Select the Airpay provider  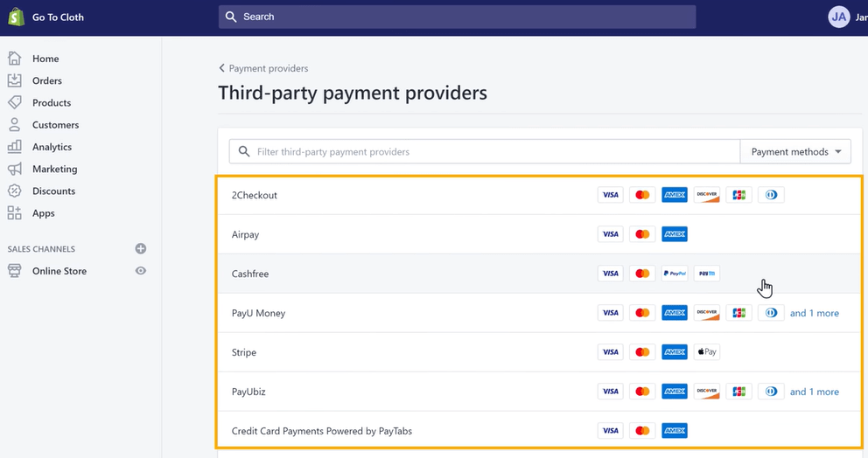pos(540,234)
